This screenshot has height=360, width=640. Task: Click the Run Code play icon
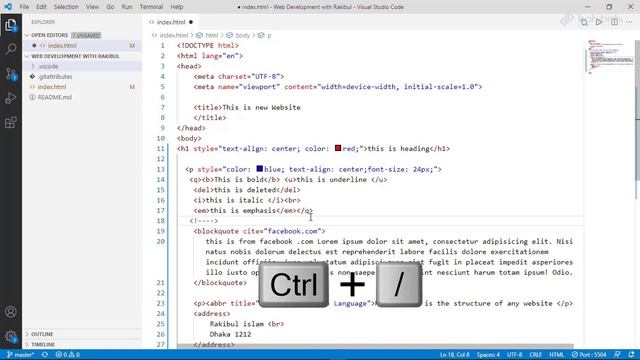tap(599, 22)
